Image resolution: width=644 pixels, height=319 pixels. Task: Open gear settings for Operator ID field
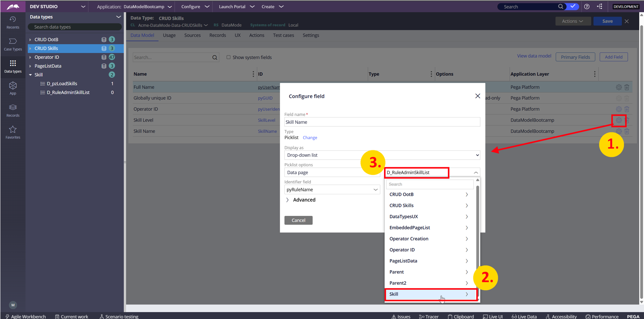(618, 109)
